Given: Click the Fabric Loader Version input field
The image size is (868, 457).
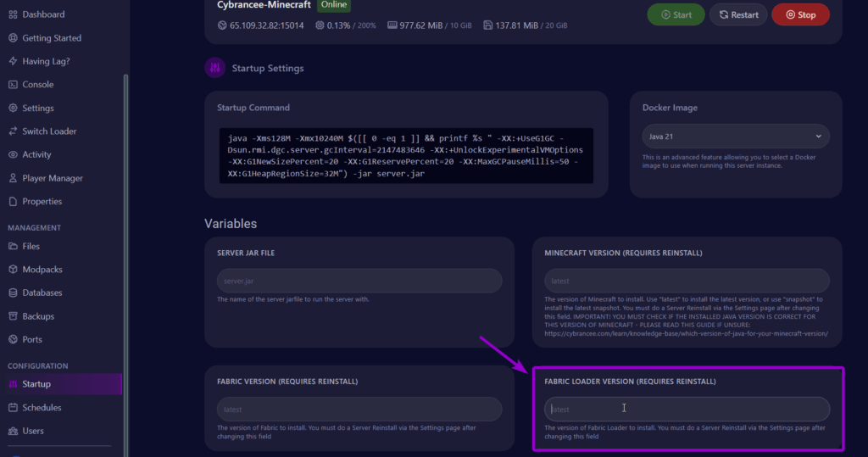Looking at the screenshot, I should [687, 410].
